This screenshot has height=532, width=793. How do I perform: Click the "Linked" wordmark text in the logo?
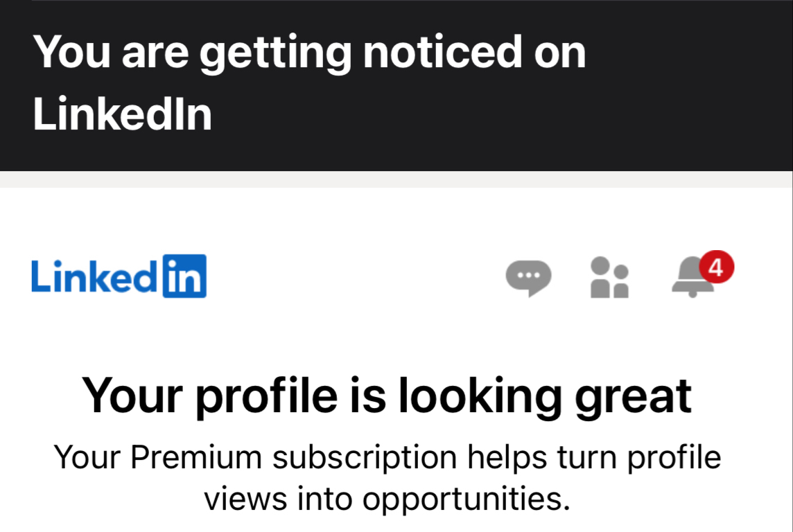[x=95, y=276]
